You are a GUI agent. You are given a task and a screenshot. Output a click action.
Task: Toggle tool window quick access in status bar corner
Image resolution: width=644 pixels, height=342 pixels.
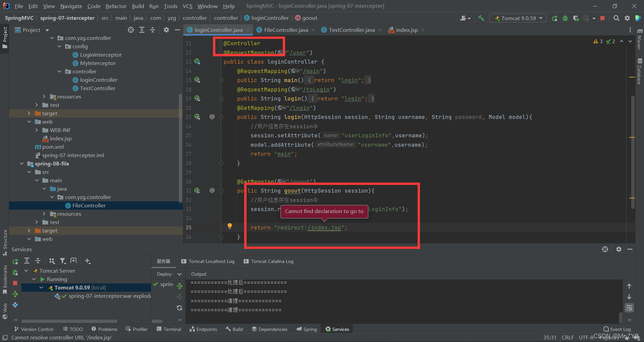pos(5,337)
